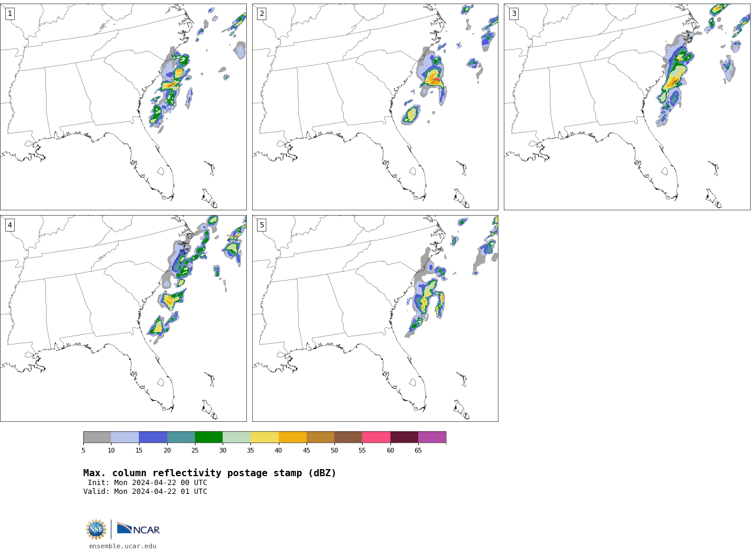
Task: Click the gray 5-10 dBZ swatch
Action: (x=97, y=437)
